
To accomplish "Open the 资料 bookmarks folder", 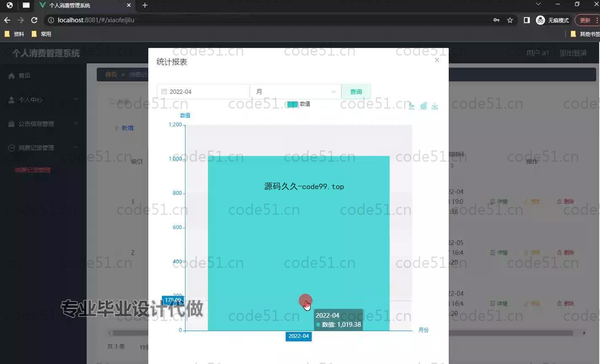I will (x=14, y=34).
